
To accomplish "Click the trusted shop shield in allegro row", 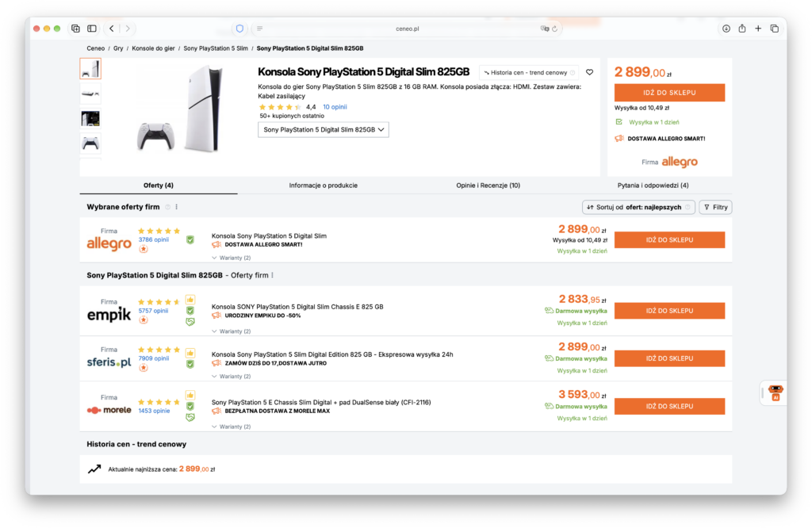I will tap(190, 239).
